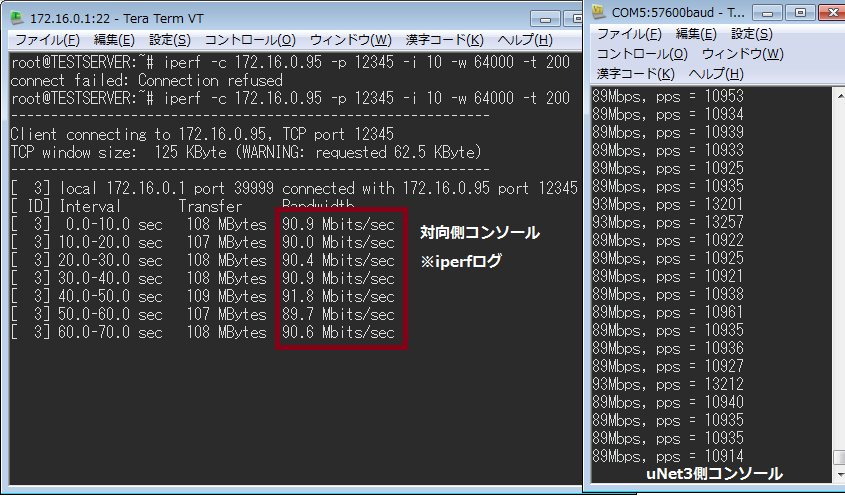Viewport: 845px width, 499px height.
Task: Open ヘルプ(H) menu in the COM5 window
Action: (715, 74)
